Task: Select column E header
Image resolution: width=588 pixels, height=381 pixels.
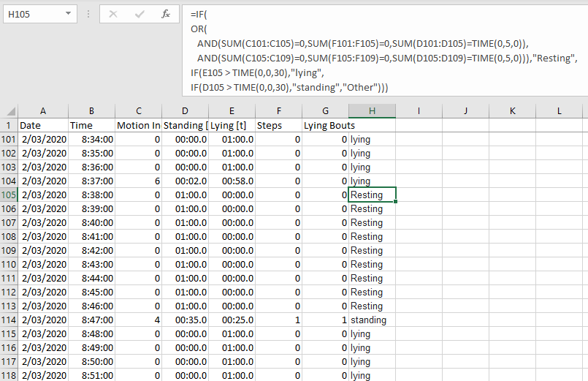Action: pyautogui.click(x=232, y=111)
